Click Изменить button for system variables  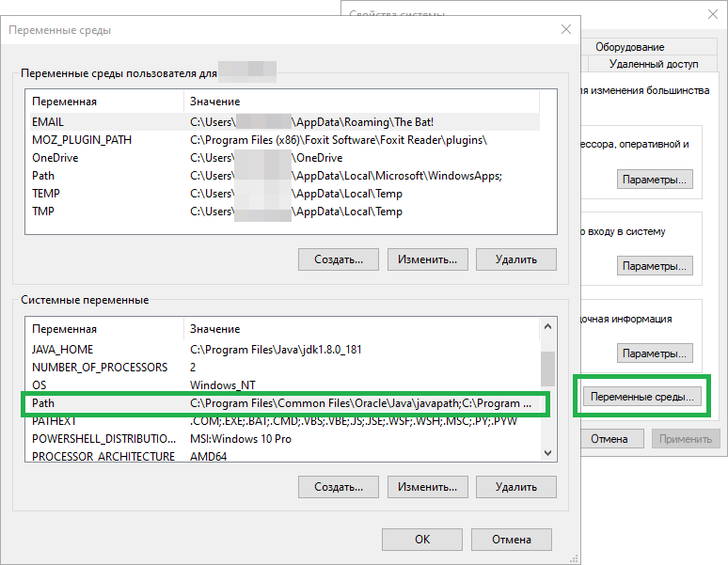coord(427,486)
